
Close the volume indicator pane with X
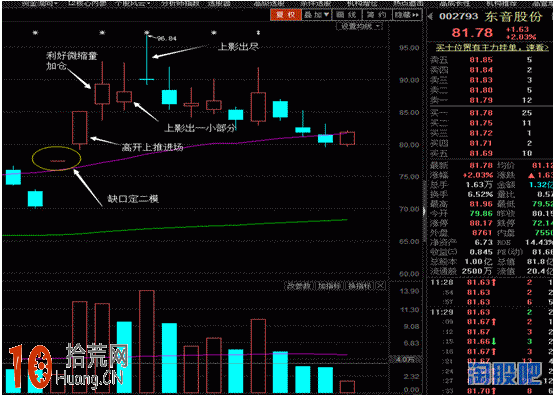click(x=380, y=286)
